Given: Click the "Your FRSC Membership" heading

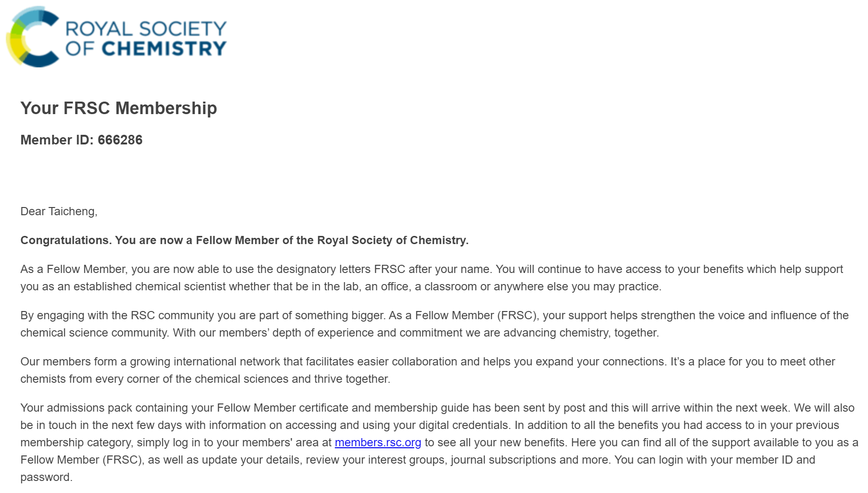Looking at the screenshot, I should click(x=118, y=108).
